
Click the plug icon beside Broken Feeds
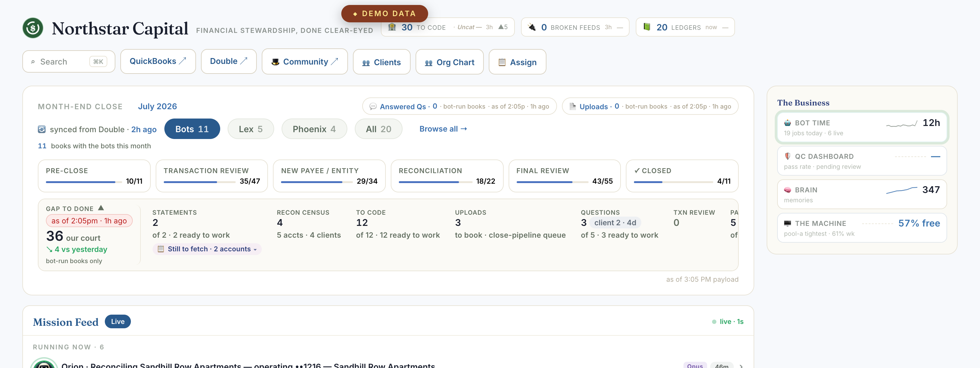(532, 27)
